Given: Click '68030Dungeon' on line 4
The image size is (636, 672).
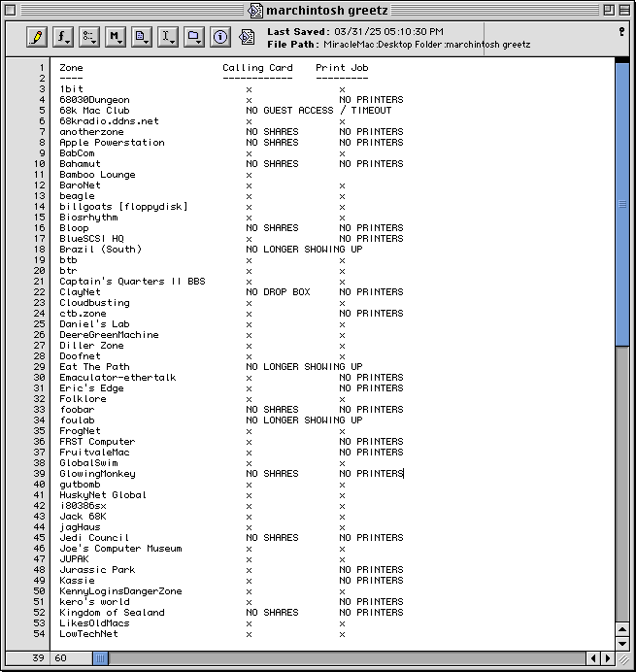Looking at the screenshot, I should click(94, 100).
